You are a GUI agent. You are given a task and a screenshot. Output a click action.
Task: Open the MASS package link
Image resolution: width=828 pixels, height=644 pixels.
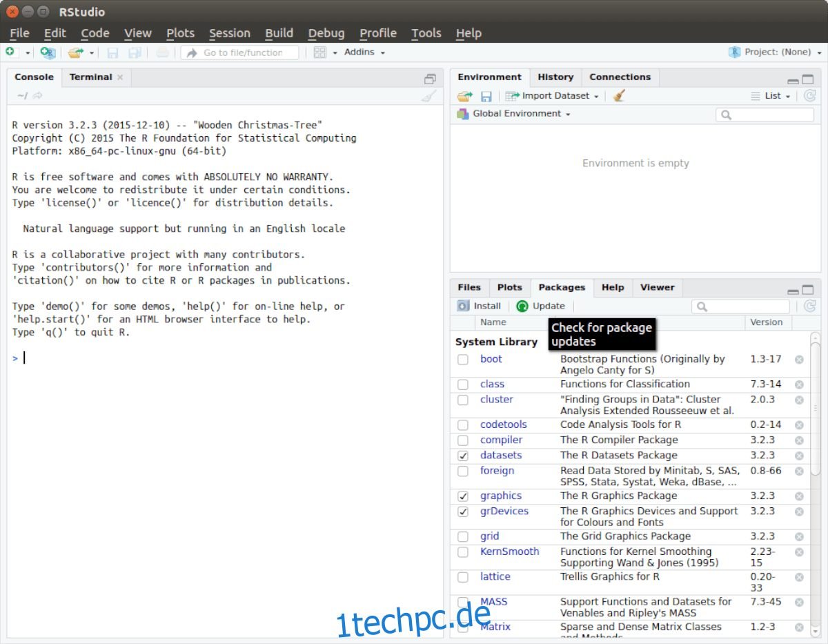pyautogui.click(x=494, y=602)
